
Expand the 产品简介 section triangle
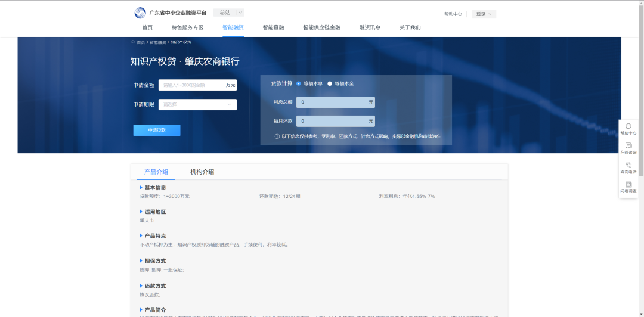point(141,310)
